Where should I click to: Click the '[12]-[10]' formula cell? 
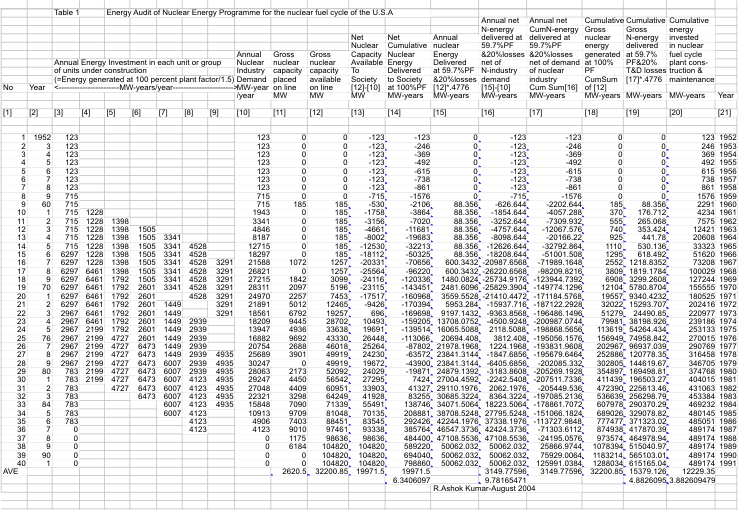(365, 88)
